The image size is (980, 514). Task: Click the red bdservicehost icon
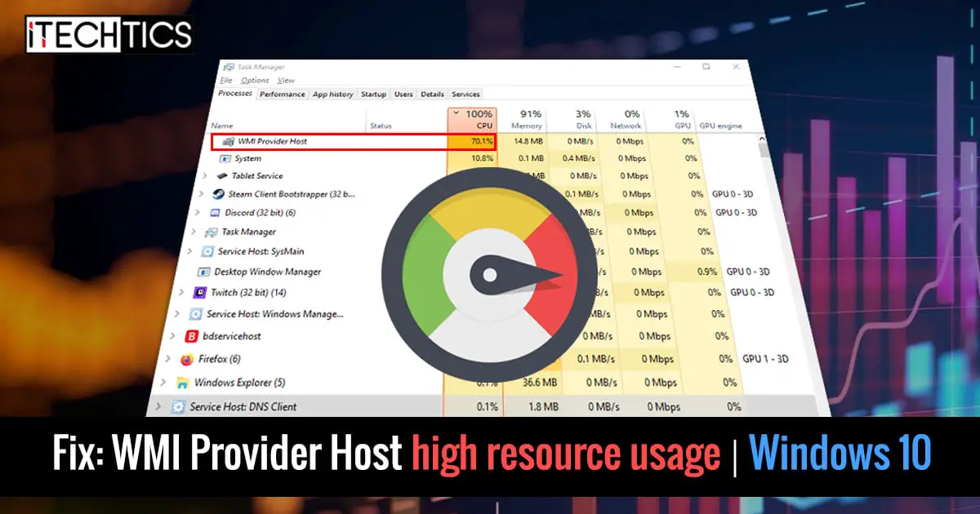pos(192,335)
